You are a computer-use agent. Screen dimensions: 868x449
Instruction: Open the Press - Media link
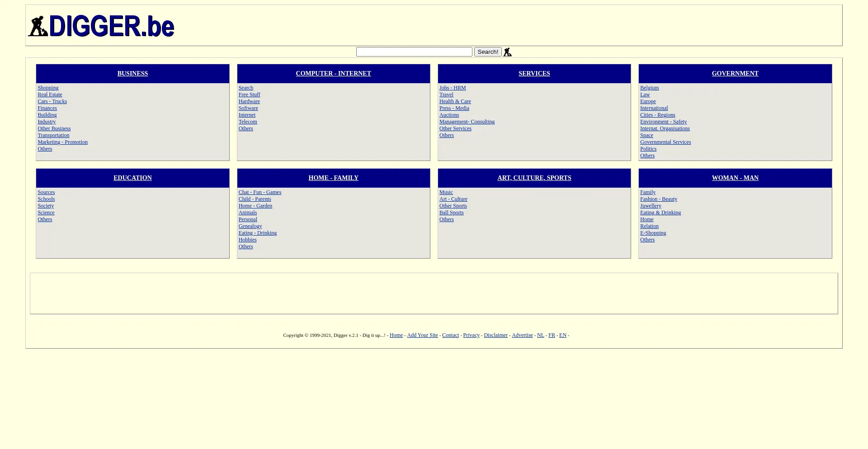pos(454,108)
